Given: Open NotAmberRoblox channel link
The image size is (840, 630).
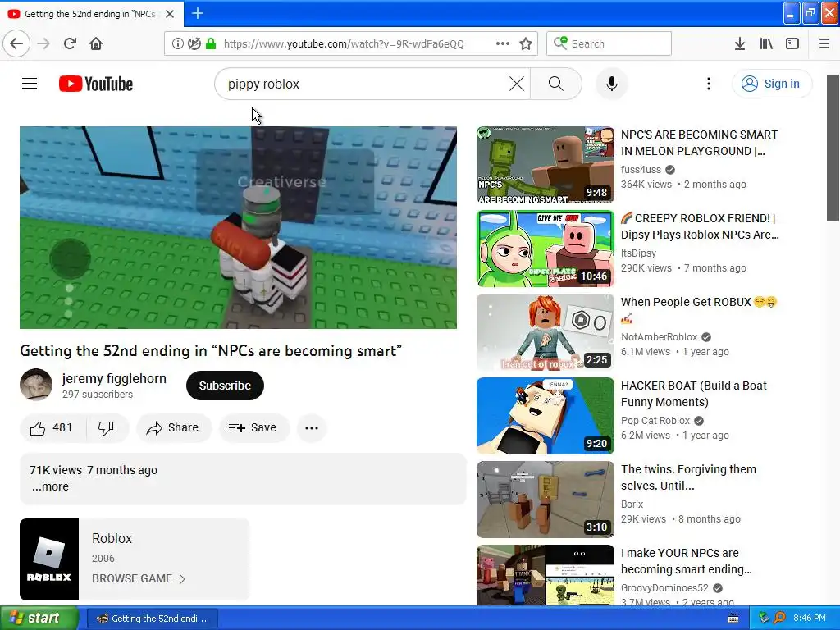Looking at the screenshot, I should (659, 336).
